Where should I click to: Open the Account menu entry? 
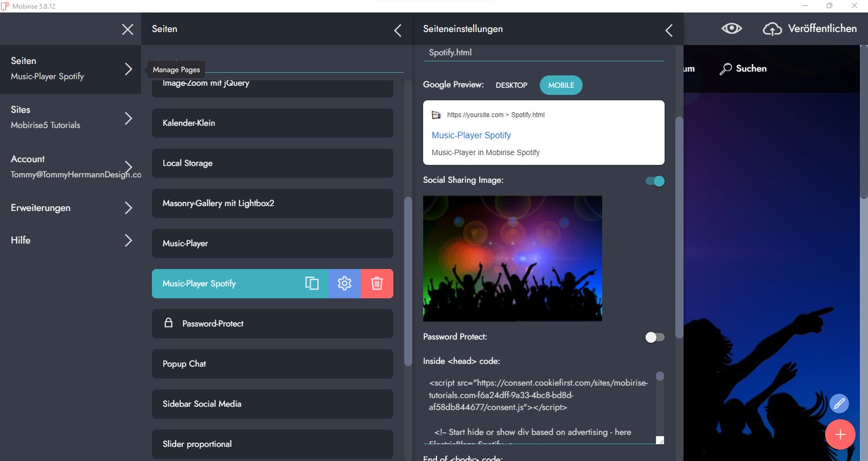click(x=71, y=167)
